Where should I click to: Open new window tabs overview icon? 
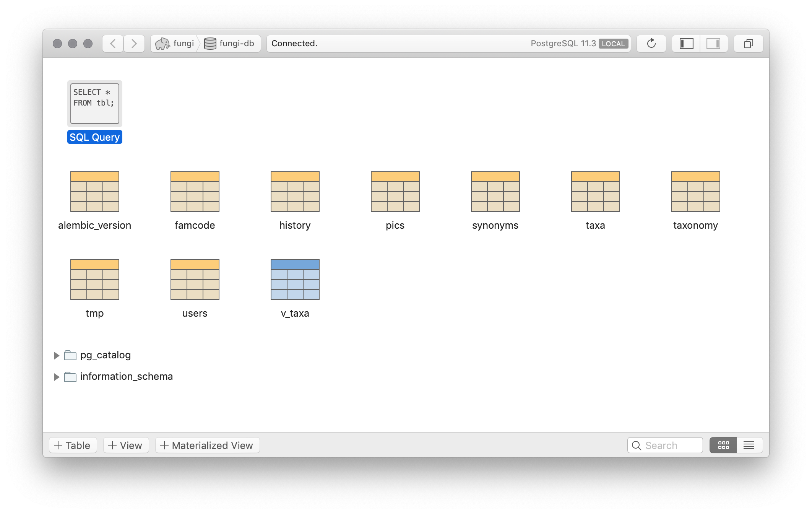pyautogui.click(x=748, y=44)
